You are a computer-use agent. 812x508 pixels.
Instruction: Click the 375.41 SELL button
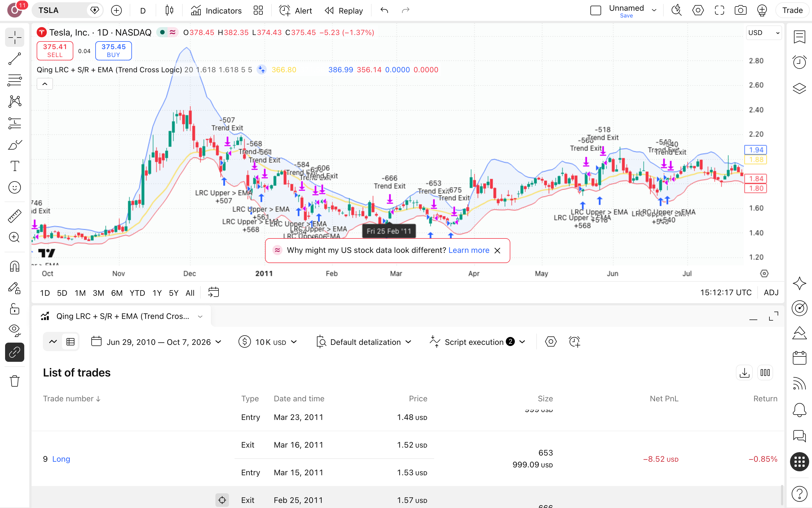click(55, 51)
